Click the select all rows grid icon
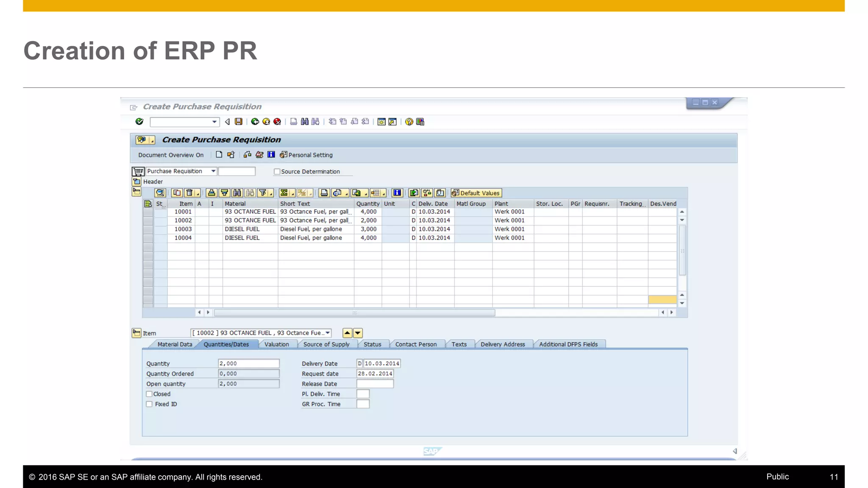This screenshot has width=868, height=488. [x=147, y=203]
